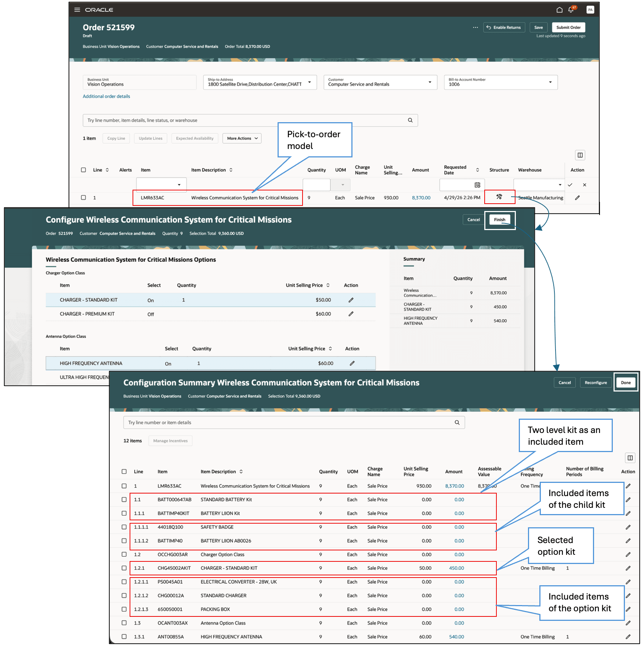Image resolution: width=644 pixels, height=648 pixels.
Task: Open columns icon in Configuration Summary table
Action: [630, 458]
